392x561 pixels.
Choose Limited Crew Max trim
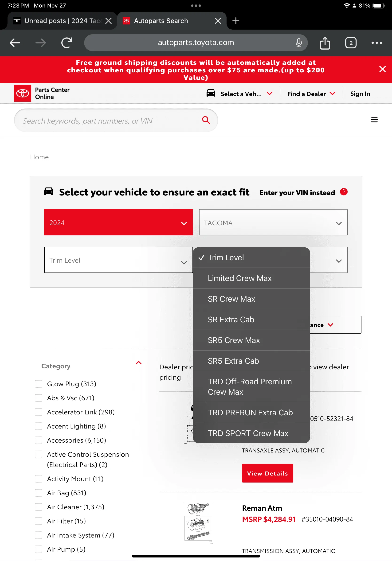[251, 278]
